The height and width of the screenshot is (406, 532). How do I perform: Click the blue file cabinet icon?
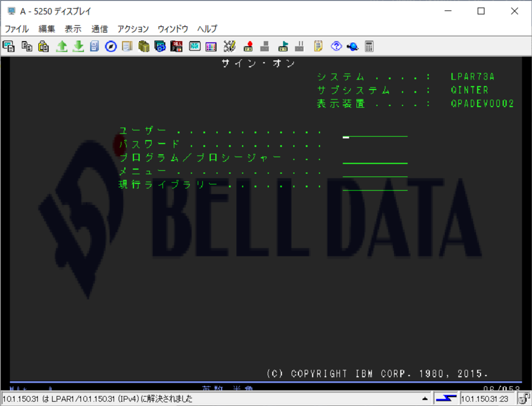(x=94, y=46)
